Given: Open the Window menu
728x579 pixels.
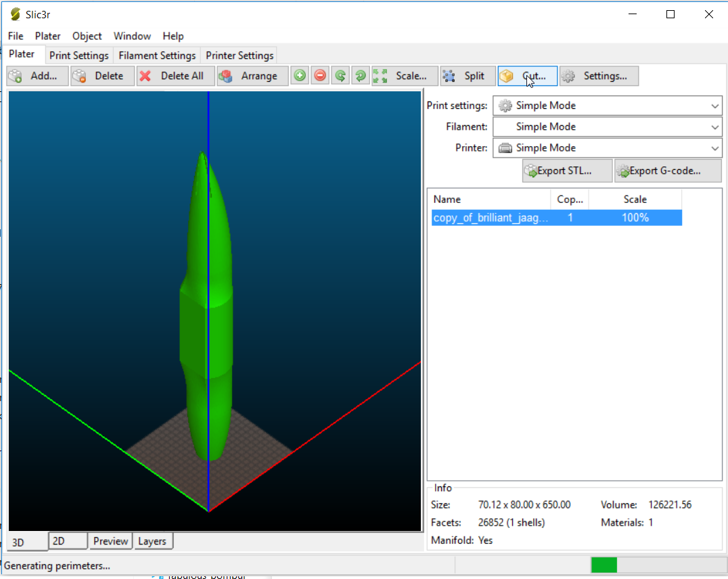Looking at the screenshot, I should tap(132, 37).
